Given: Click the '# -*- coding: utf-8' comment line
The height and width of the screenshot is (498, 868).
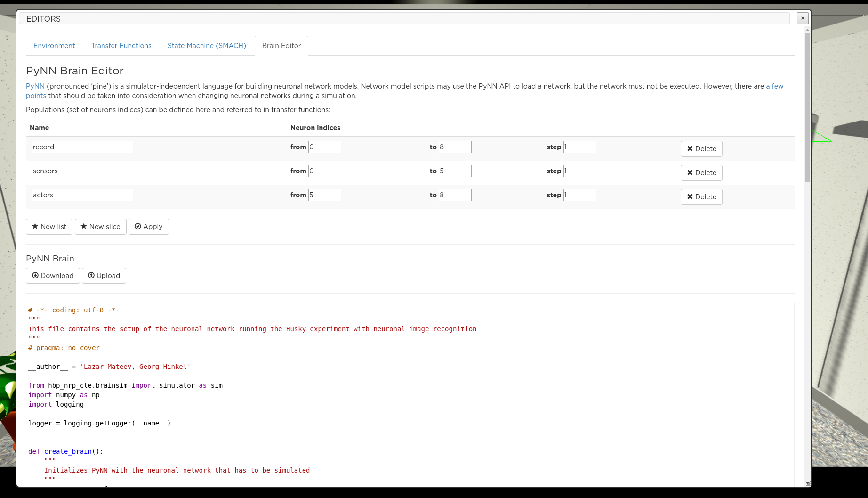Looking at the screenshot, I should click(73, 310).
